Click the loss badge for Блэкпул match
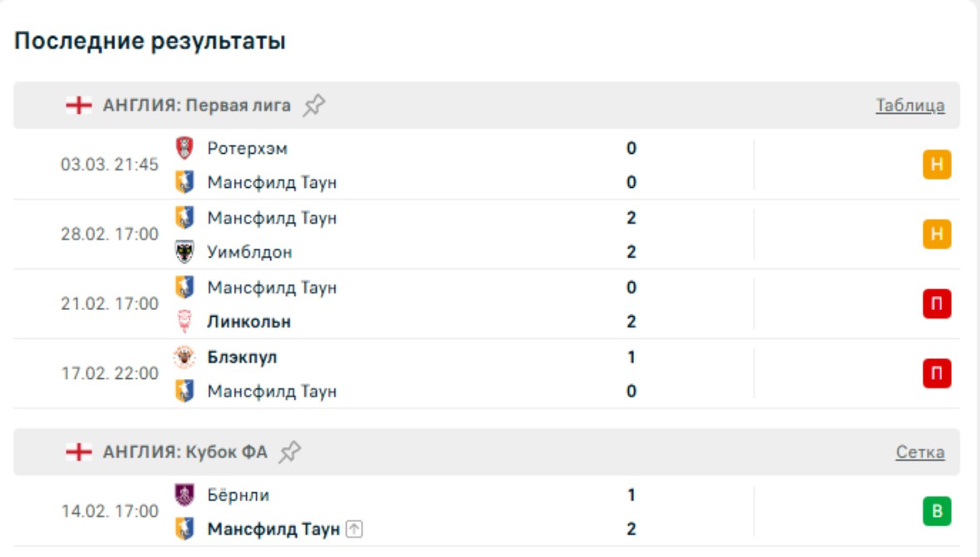 tap(937, 374)
